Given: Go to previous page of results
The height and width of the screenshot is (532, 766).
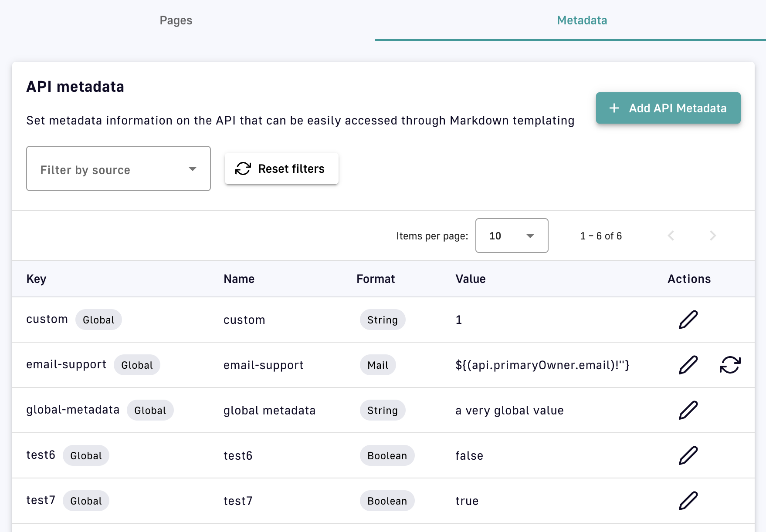Looking at the screenshot, I should click(x=671, y=236).
